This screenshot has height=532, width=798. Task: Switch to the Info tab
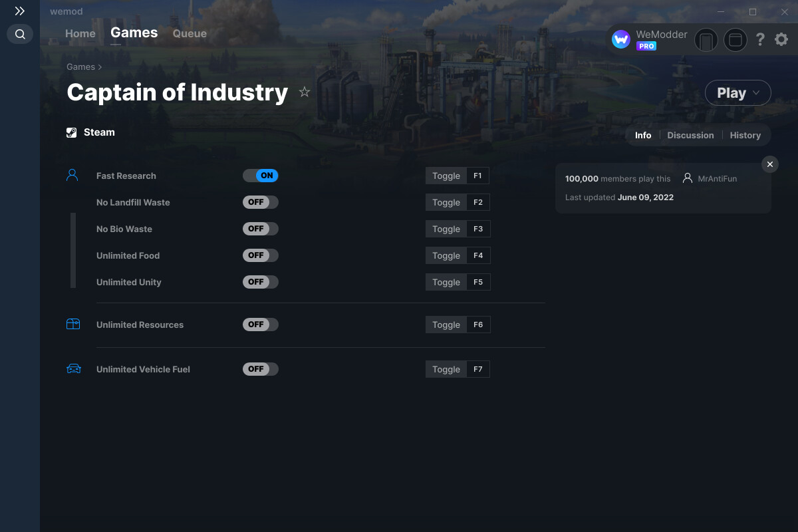643,135
